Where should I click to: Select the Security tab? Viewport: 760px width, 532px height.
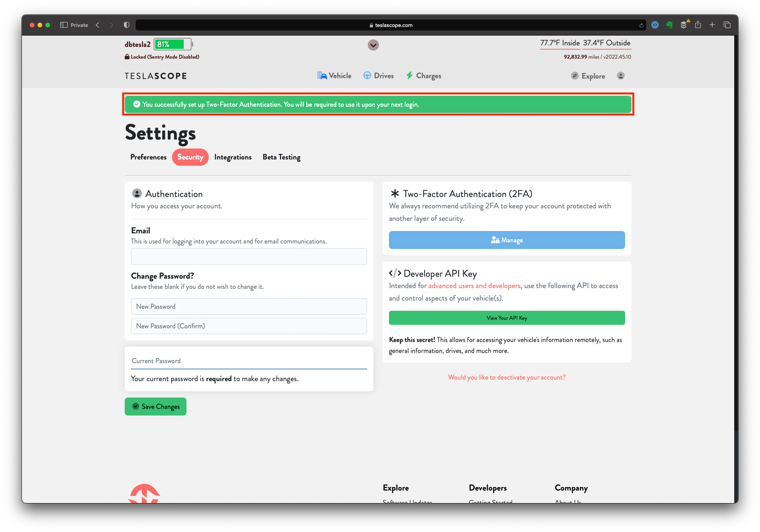[x=190, y=157]
